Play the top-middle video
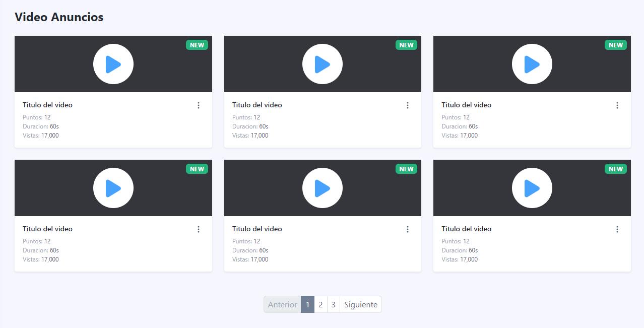644x328 pixels. (323, 64)
